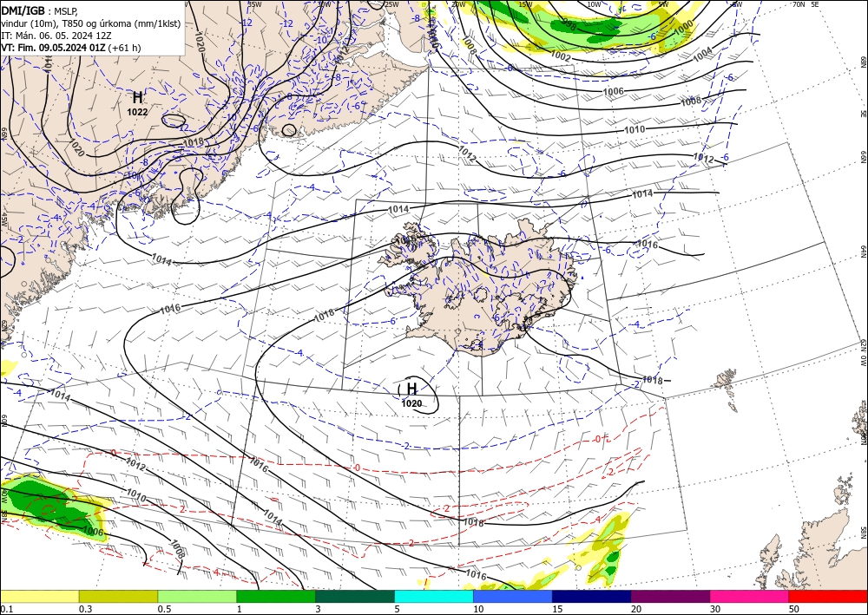
Task: Select the red 50+ legend color
Action: [x=828, y=597]
